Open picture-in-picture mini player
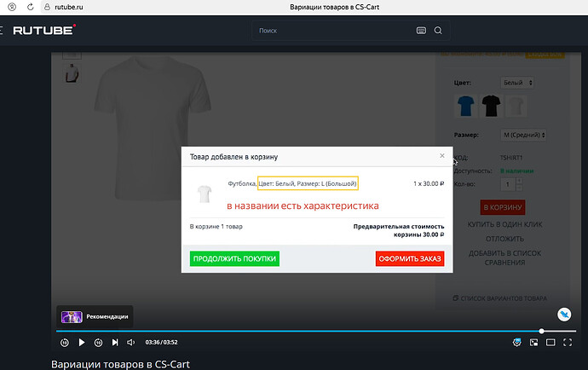The image size is (588, 370). 534,343
